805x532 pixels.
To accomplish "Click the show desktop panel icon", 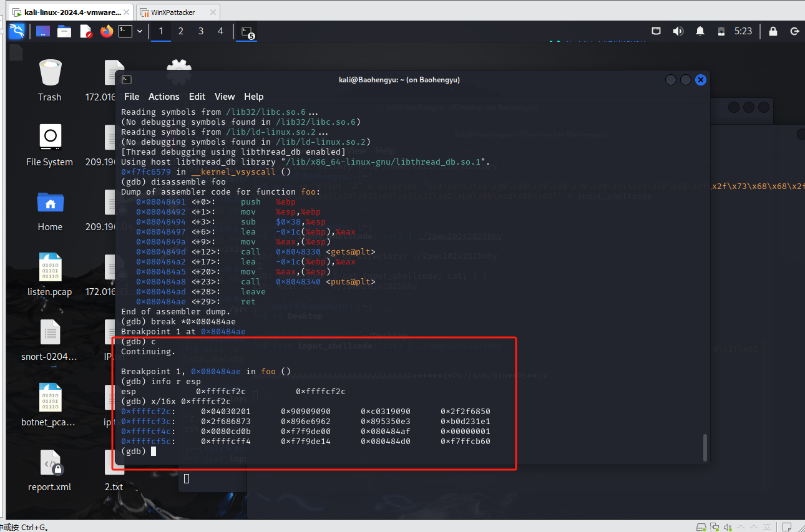I will [43, 31].
